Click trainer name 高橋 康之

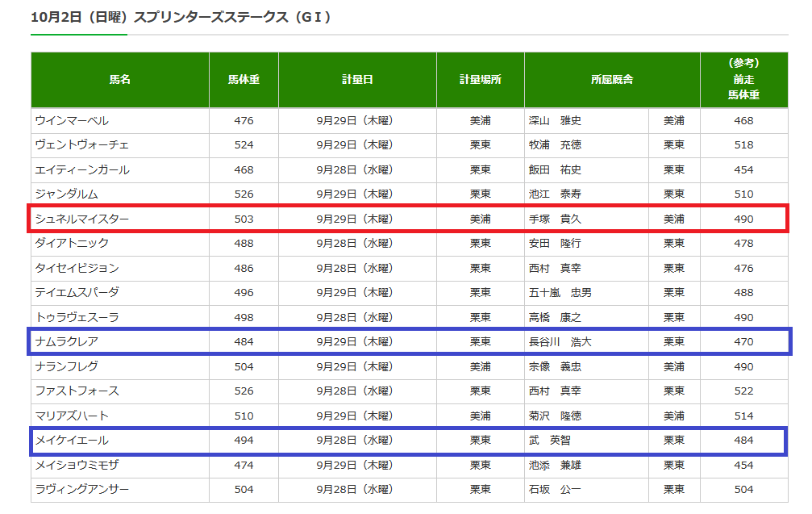pyautogui.click(x=555, y=318)
